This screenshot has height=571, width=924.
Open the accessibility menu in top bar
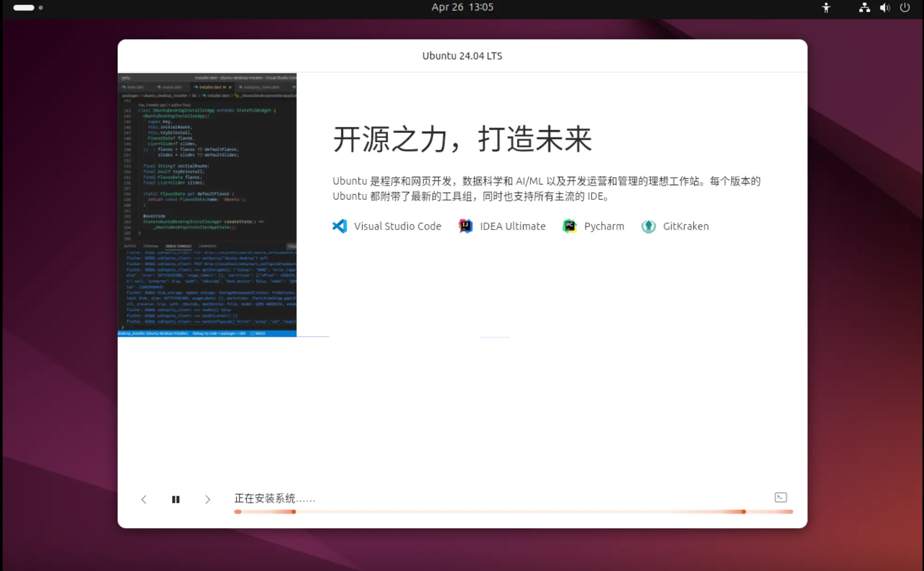tap(826, 7)
